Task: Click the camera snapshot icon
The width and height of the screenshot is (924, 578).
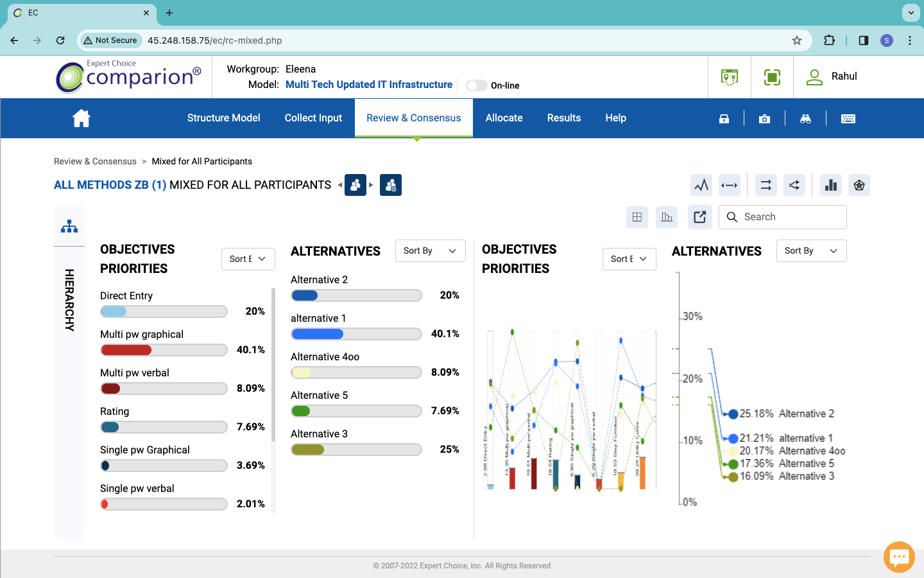Action: coord(764,119)
